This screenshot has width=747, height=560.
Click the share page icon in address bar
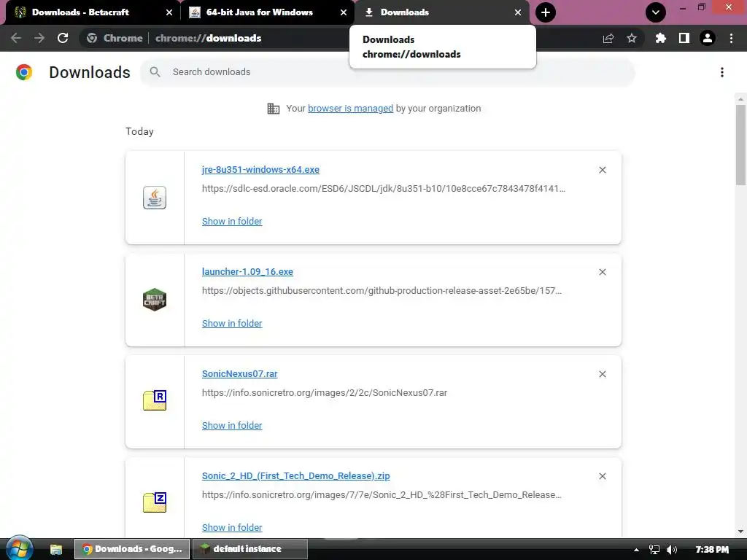tap(608, 38)
